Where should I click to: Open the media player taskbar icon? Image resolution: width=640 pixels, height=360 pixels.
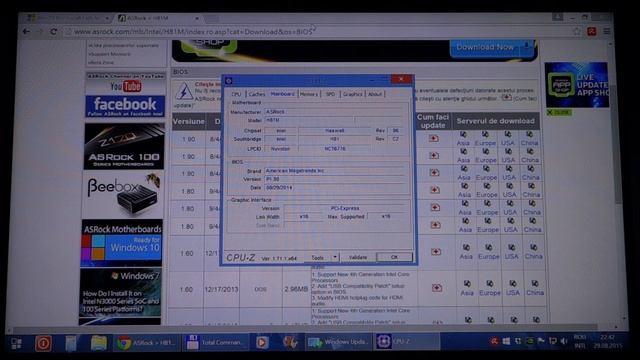(262, 342)
